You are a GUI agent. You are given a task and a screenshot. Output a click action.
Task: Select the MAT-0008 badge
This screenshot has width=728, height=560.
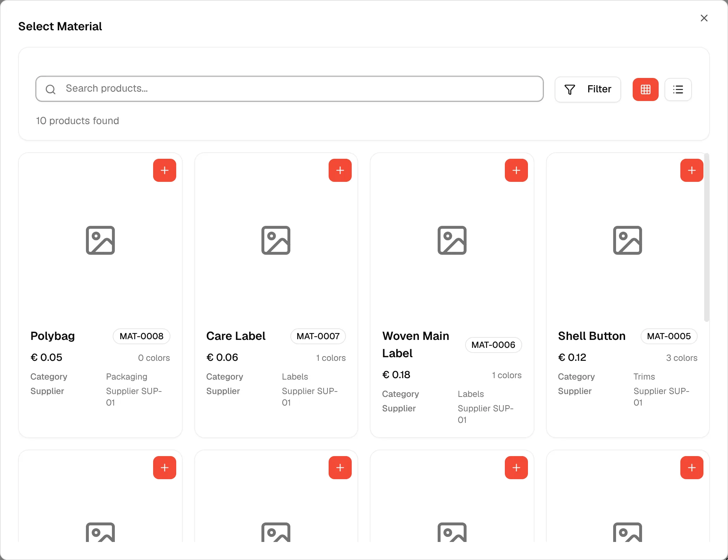pyautogui.click(x=142, y=336)
